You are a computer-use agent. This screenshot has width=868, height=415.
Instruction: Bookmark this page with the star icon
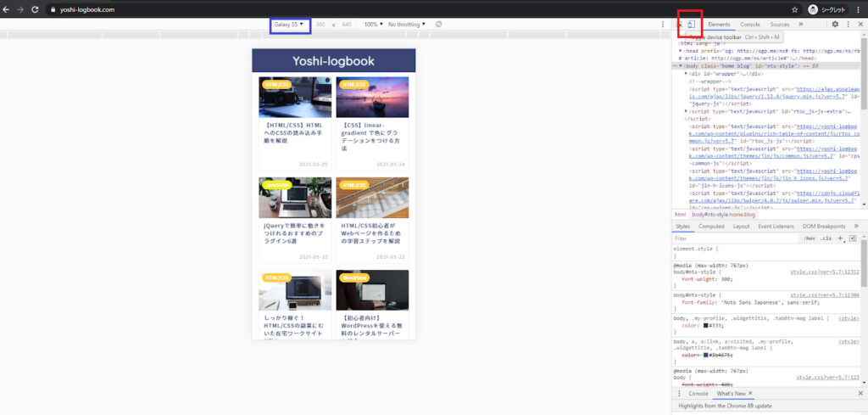(x=794, y=9)
